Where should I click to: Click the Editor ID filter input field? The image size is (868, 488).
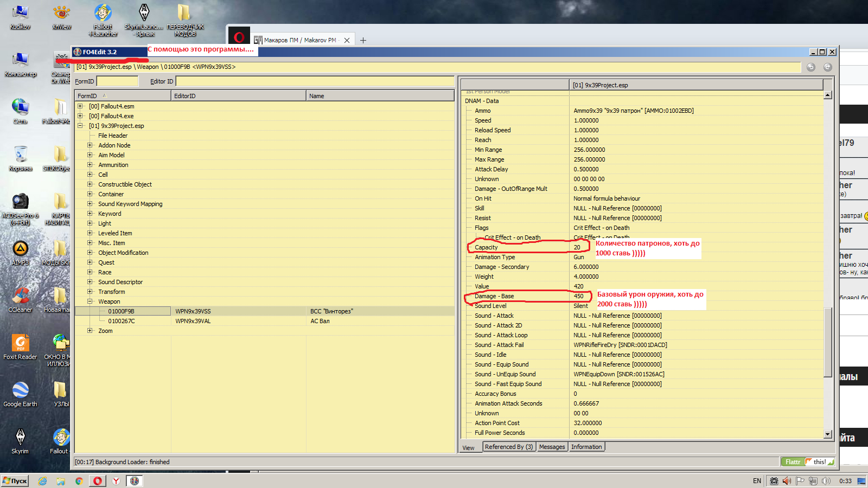coord(315,81)
